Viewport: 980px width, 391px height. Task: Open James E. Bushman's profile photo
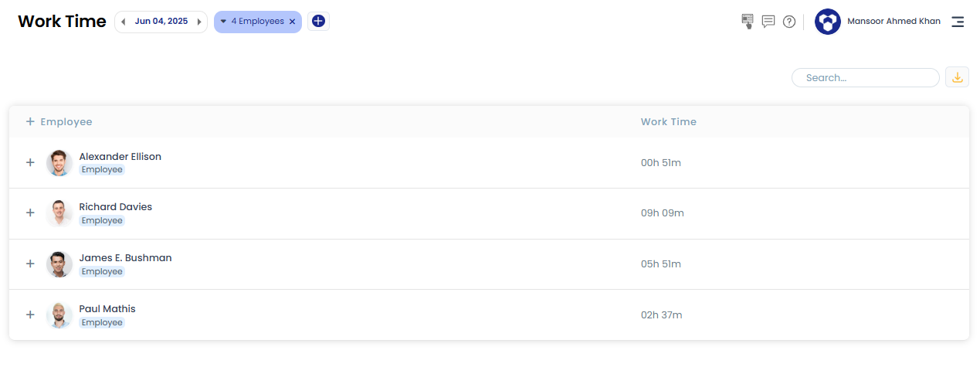(x=59, y=263)
